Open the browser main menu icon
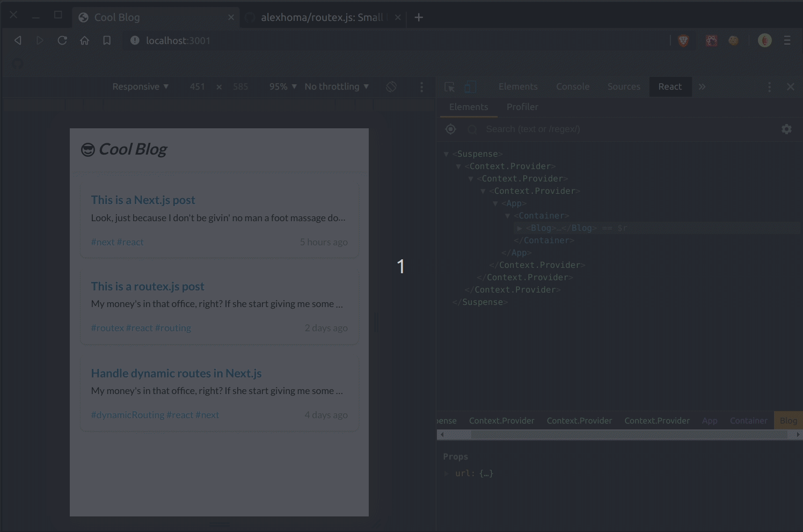This screenshot has width=803, height=532. point(787,40)
